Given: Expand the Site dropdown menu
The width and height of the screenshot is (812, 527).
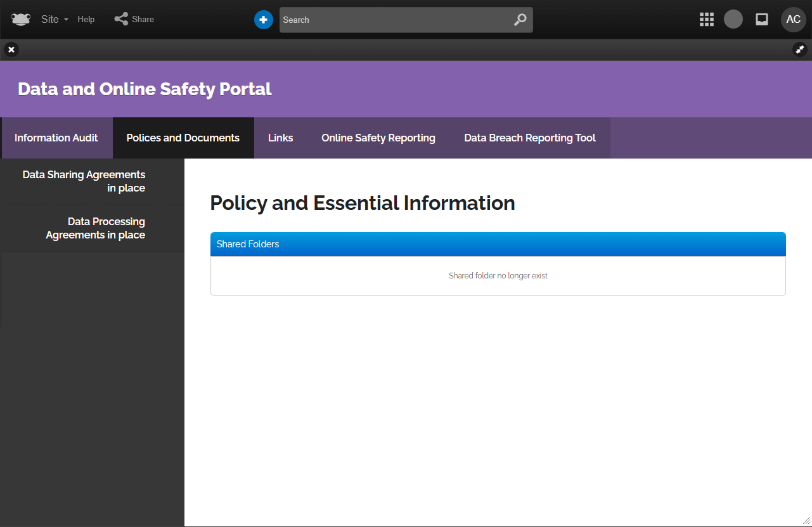Looking at the screenshot, I should tap(55, 20).
